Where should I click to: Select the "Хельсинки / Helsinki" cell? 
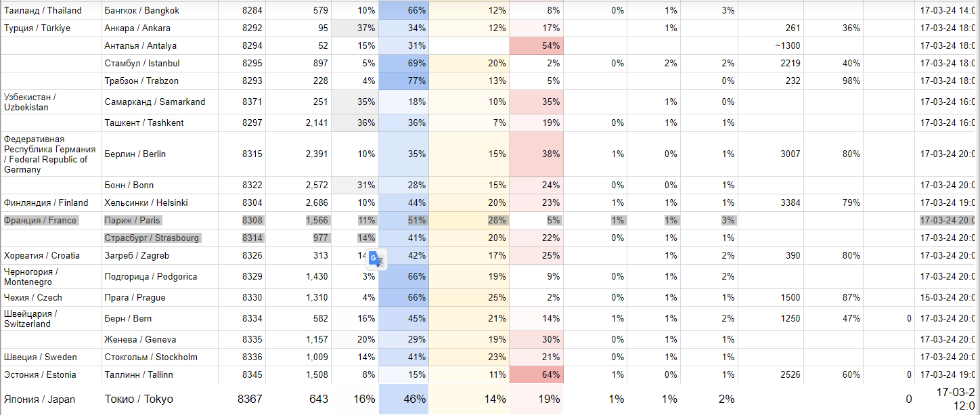(x=146, y=203)
